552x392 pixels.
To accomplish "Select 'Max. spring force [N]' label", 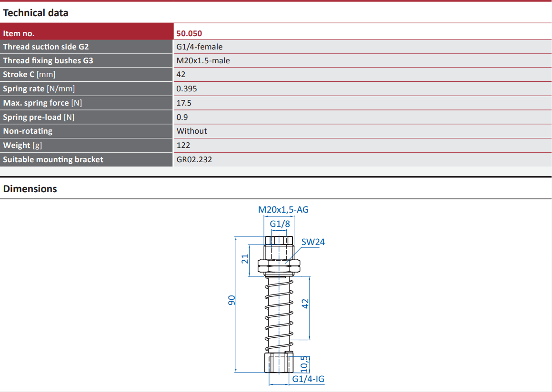I will [42, 103].
